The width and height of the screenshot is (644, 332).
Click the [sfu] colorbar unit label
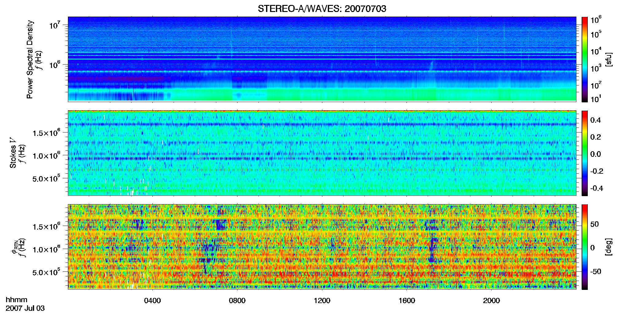tap(609, 60)
